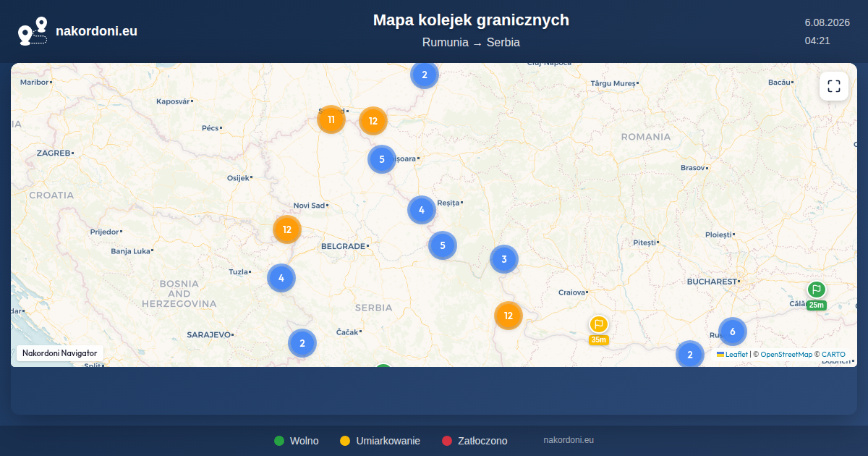Screen dimensions: 868x456
Task: Open the CARTO attribution link
Action: tap(833, 355)
